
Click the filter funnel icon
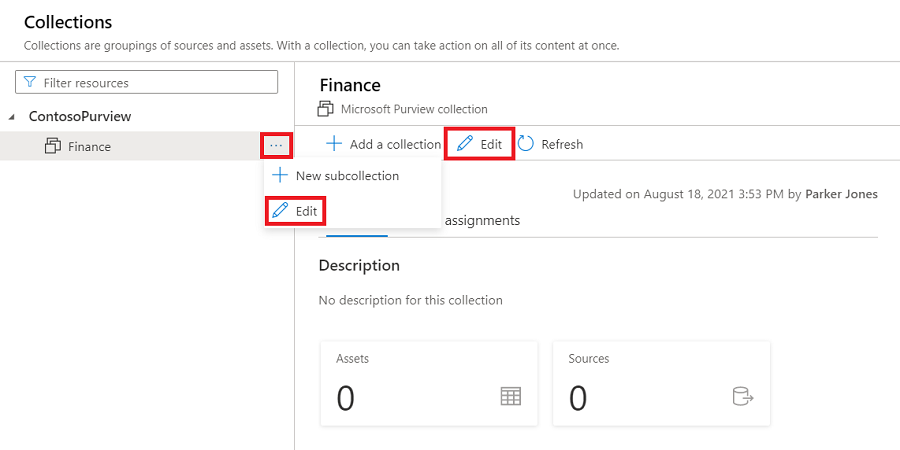tap(30, 82)
